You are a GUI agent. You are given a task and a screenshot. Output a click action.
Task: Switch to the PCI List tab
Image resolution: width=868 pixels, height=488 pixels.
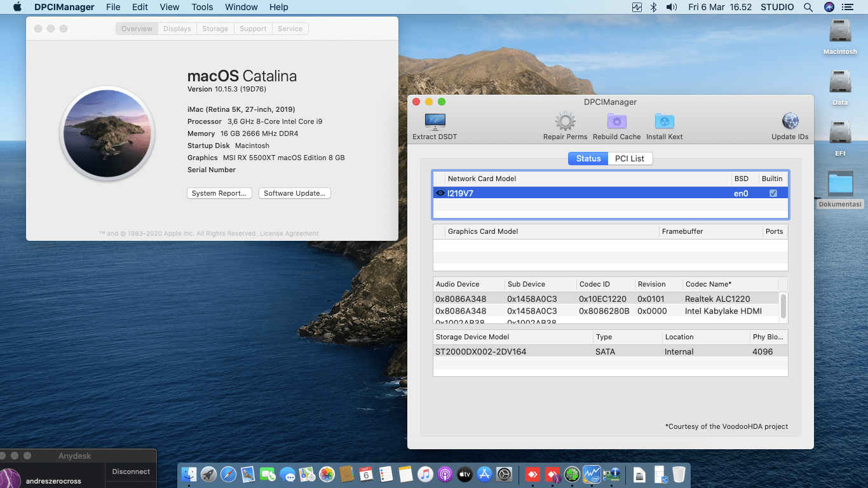[x=630, y=158]
